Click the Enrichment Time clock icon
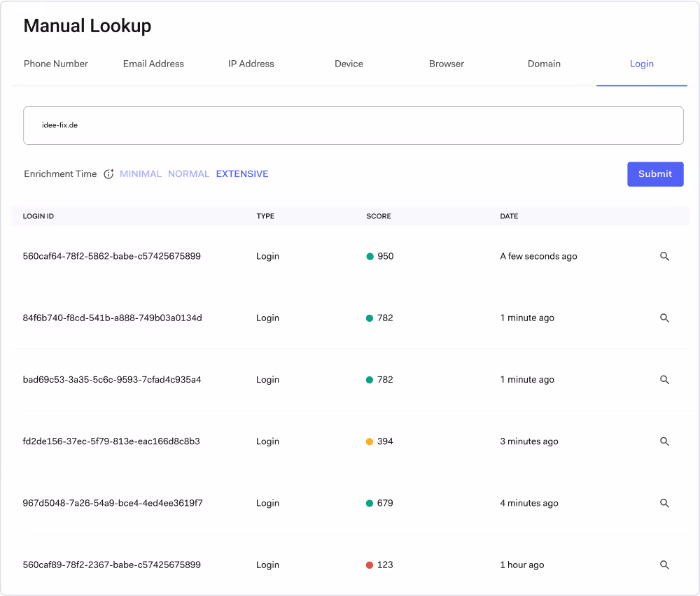 tap(108, 173)
